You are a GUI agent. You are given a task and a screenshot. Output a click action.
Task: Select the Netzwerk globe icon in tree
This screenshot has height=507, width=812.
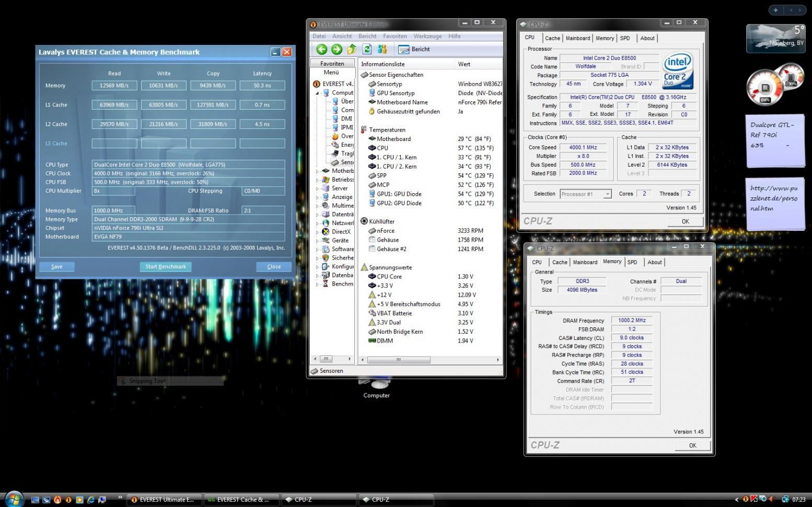coord(326,223)
